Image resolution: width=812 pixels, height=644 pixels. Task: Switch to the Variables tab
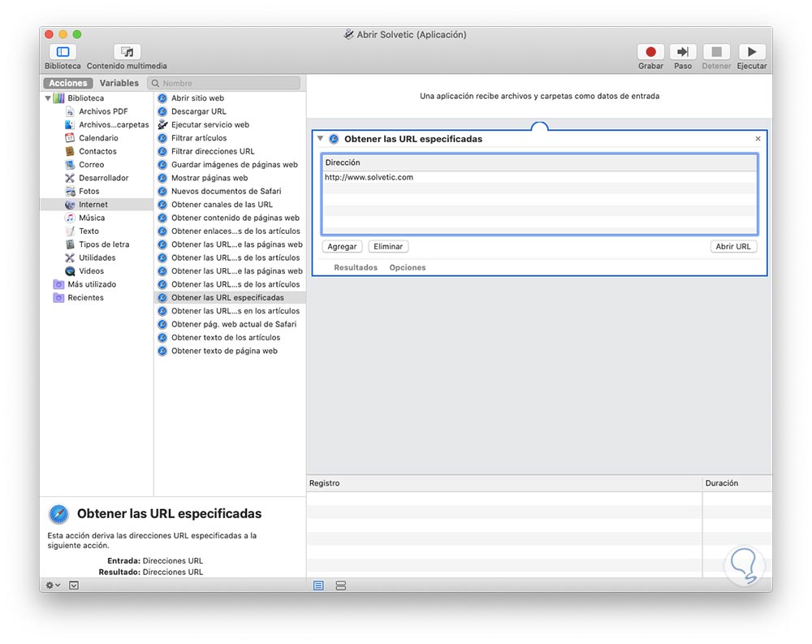(x=119, y=83)
